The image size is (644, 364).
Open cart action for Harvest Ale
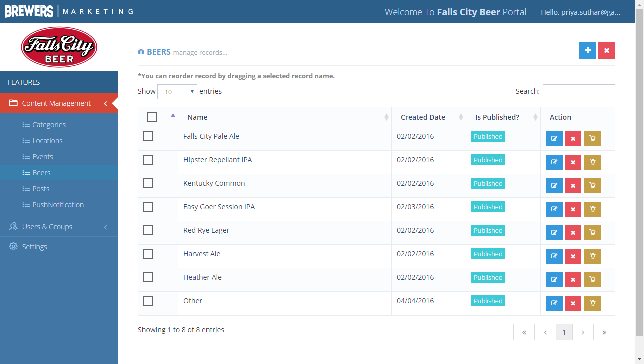click(x=592, y=256)
